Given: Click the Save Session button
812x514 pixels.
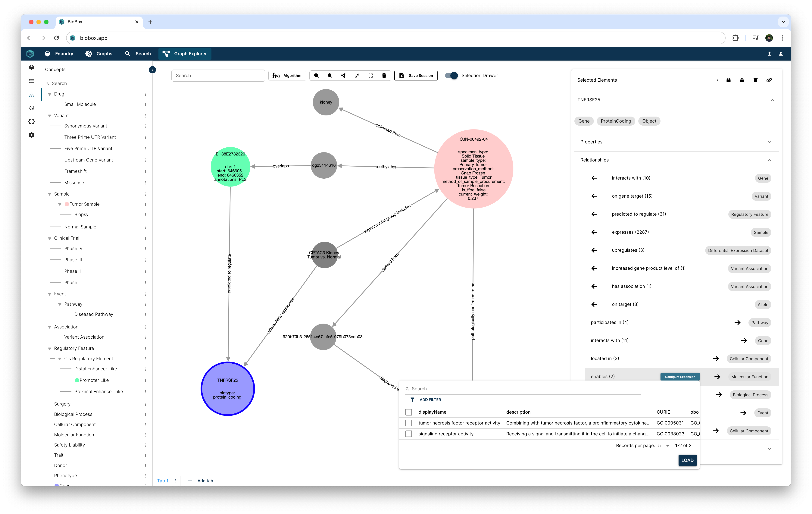Looking at the screenshot, I should tap(416, 76).
